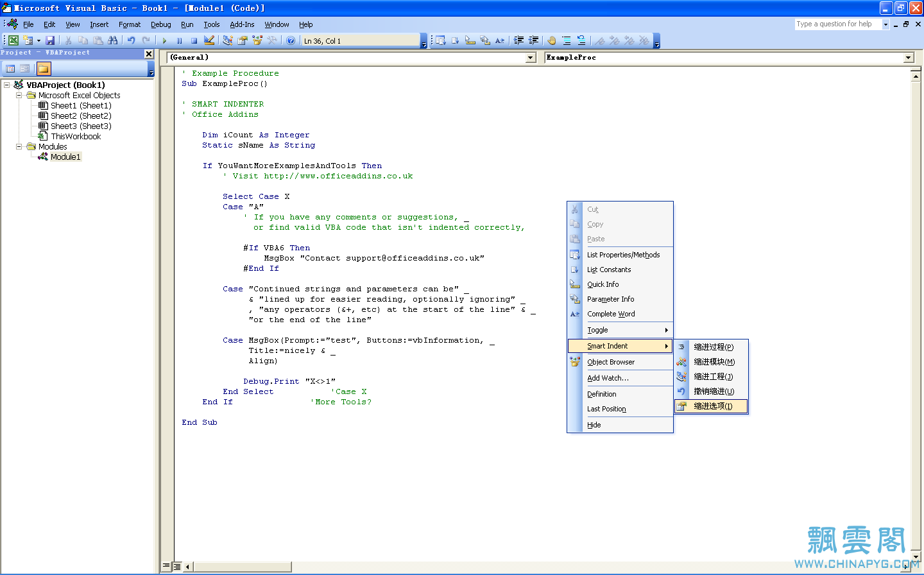This screenshot has width=924, height=575.
Task: Open the Debug menu
Action: pyautogui.click(x=160, y=24)
